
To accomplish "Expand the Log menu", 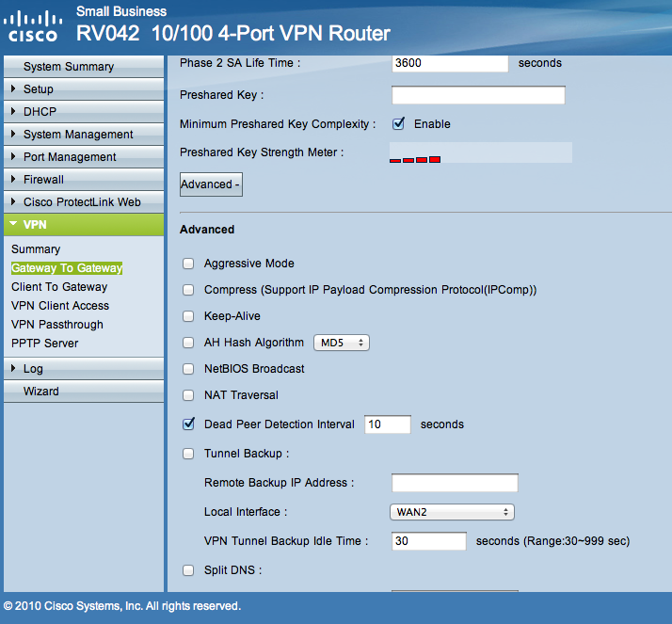I will pos(84,369).
